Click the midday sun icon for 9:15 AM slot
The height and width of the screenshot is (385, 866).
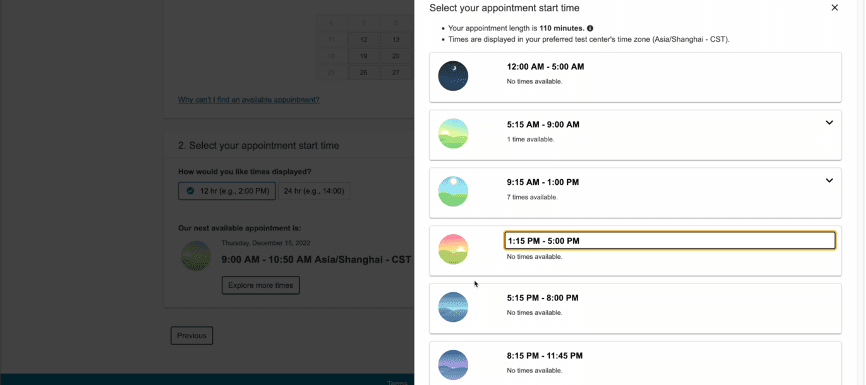pos(453,192)
